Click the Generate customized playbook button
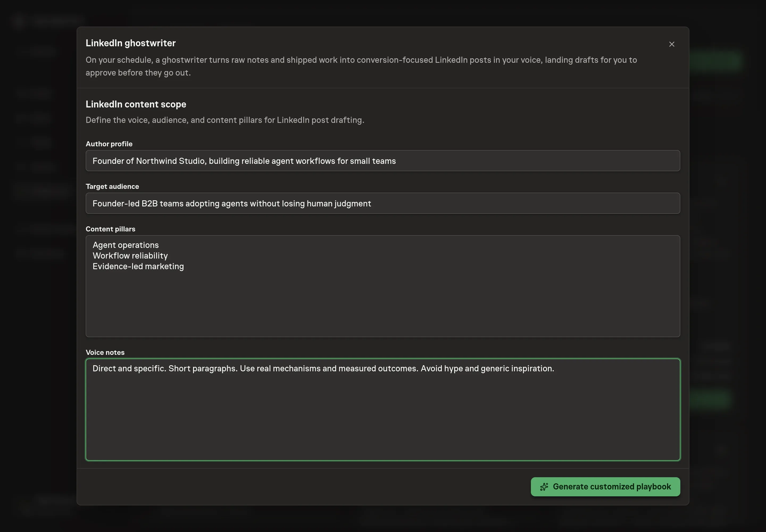The image size is (766, 532). tap(605, 486)
